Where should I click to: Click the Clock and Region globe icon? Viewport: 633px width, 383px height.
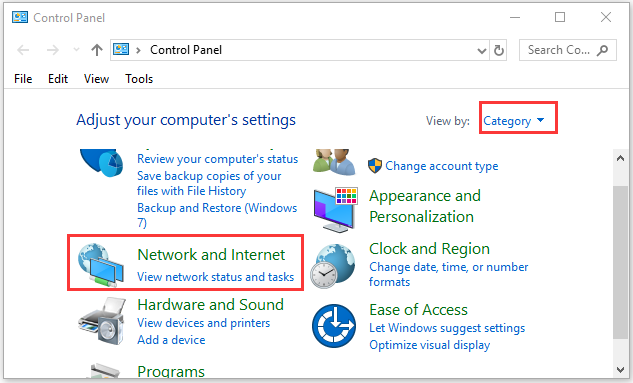(333, 266)
